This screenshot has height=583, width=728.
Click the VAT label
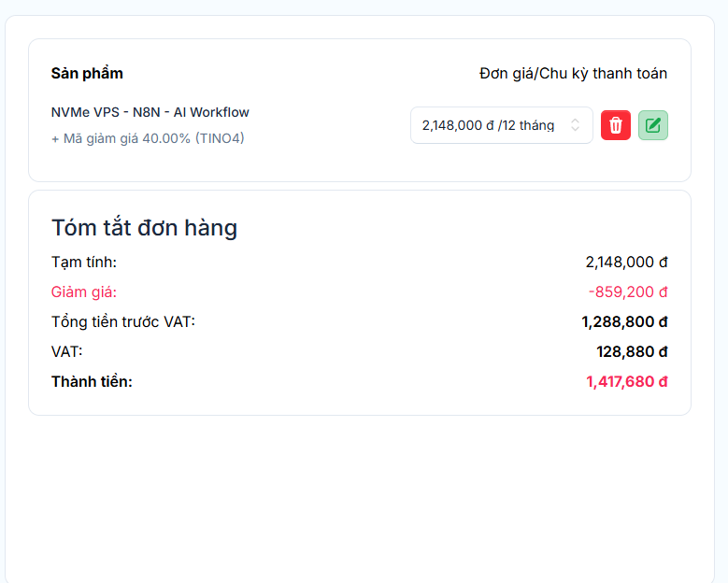[x=66, y=351]
